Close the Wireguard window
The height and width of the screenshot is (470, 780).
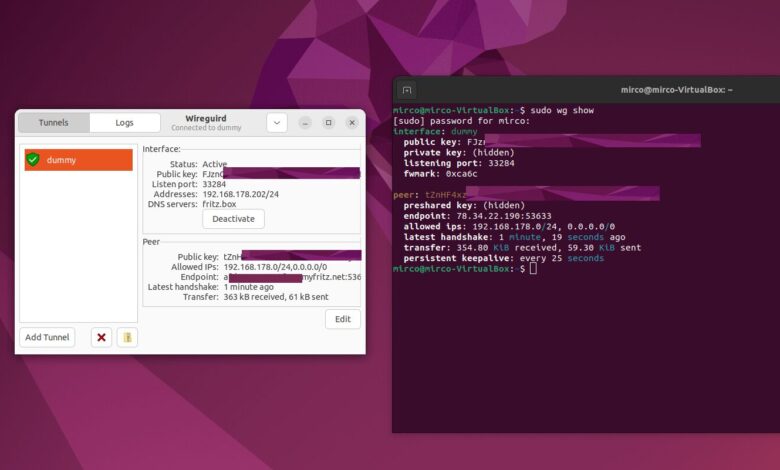tap(352, 123)
